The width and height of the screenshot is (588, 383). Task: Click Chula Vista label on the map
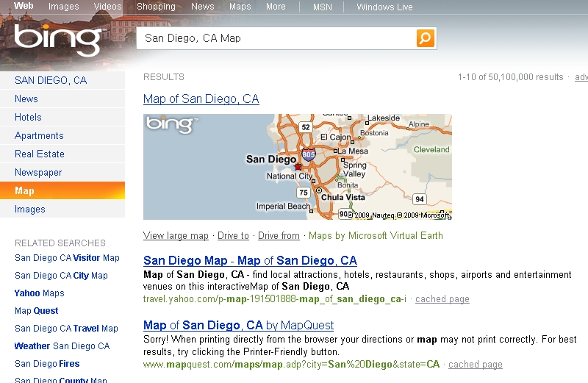tap(343, 197)
